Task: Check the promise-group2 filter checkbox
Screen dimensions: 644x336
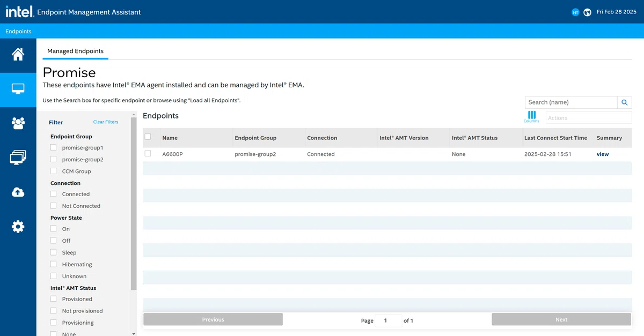Action: pos(53,159)
